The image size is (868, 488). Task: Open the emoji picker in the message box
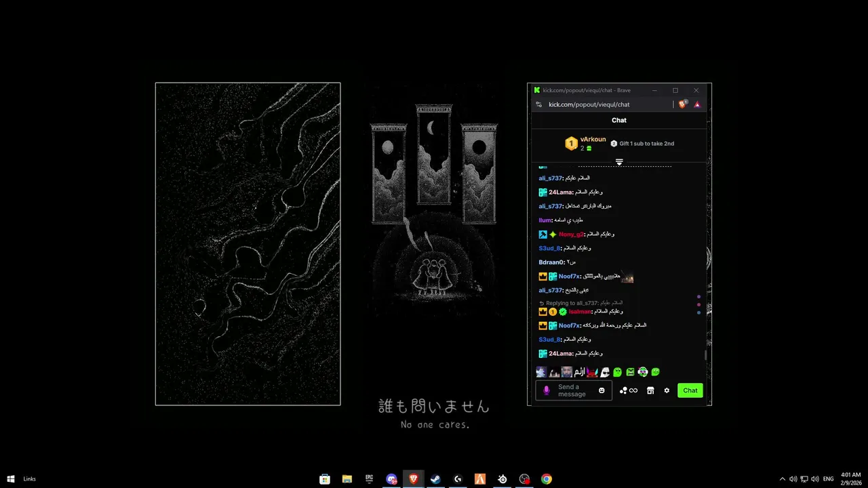[601, 390]
